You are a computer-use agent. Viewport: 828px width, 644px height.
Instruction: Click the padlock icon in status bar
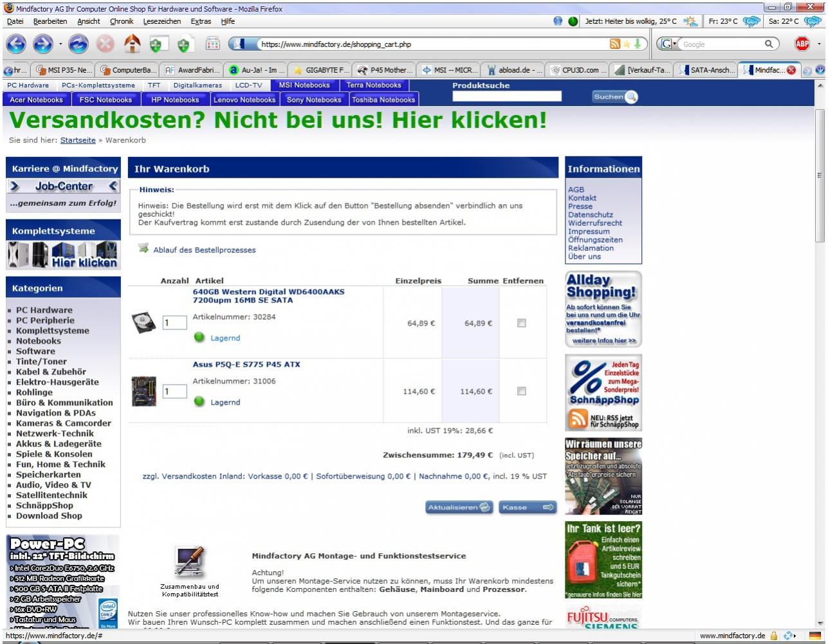point(774,636)
